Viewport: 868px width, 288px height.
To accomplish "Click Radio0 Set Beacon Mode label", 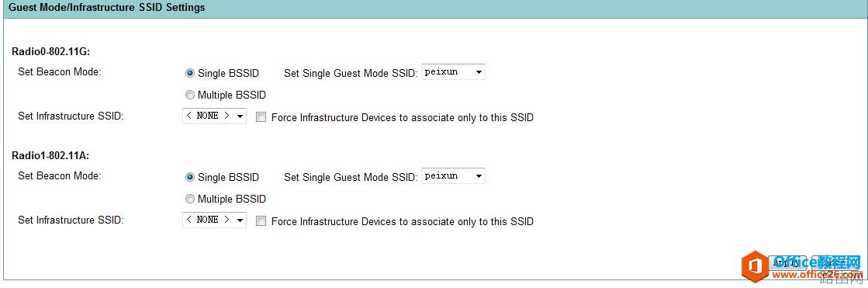I will click(x=60, y=72).
